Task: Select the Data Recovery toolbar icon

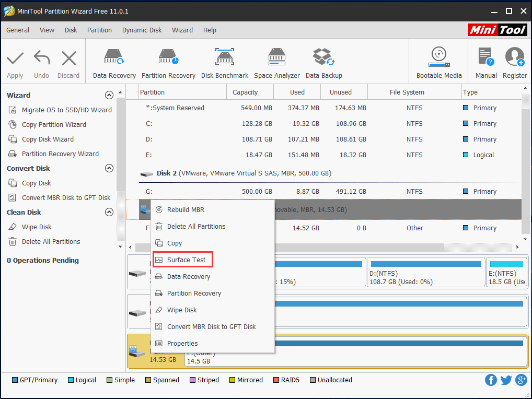Action: coord(114,61)
